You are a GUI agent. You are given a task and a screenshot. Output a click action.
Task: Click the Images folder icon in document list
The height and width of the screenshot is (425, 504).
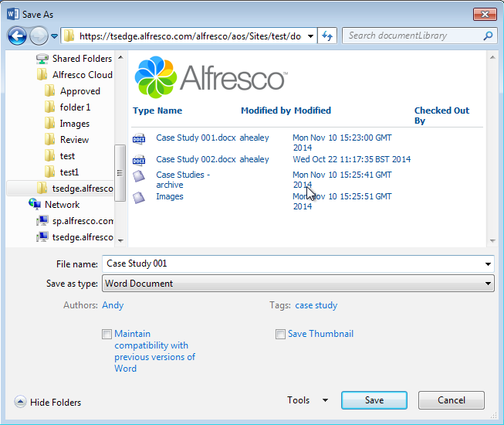(139, 198)
